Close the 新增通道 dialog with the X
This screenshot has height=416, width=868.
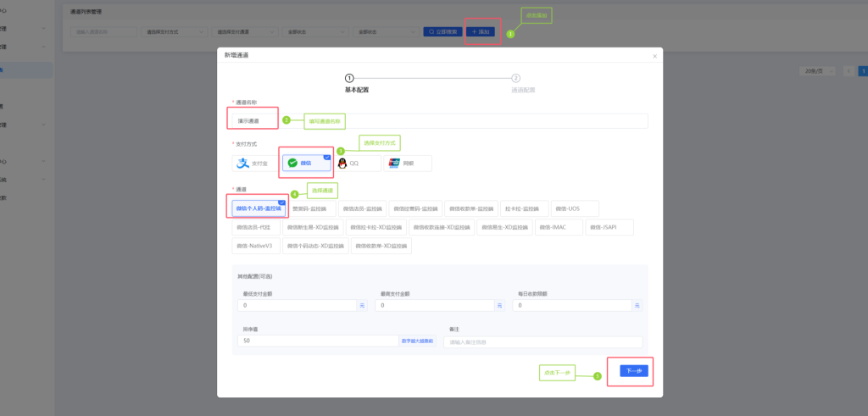655,57
